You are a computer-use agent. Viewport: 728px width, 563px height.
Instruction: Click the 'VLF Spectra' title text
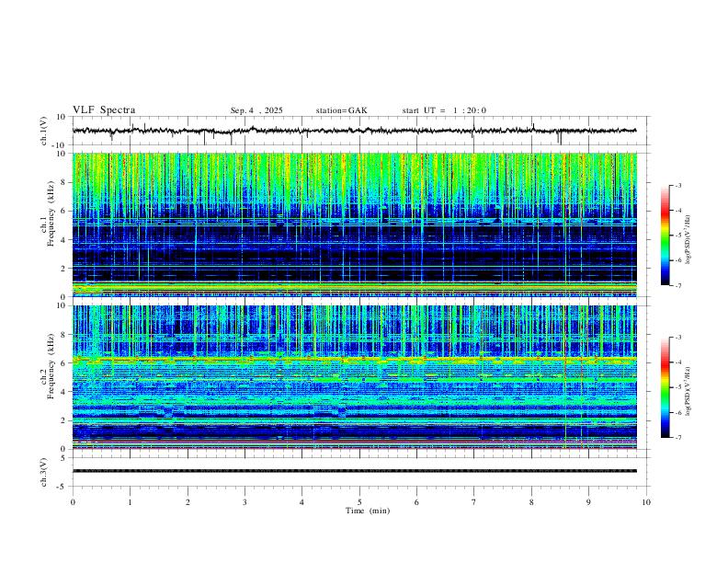[x=104, y=109]
